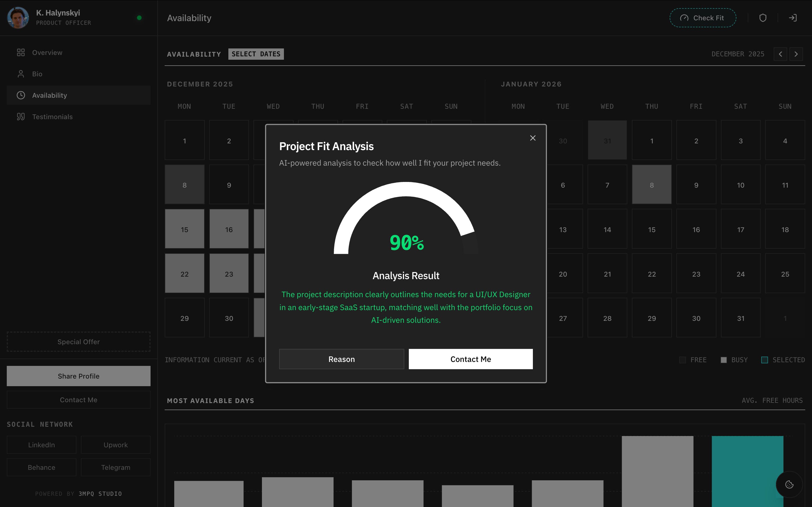Click the Overview grid icon
The width and height of the screenshot is (812, 507).
21,53
